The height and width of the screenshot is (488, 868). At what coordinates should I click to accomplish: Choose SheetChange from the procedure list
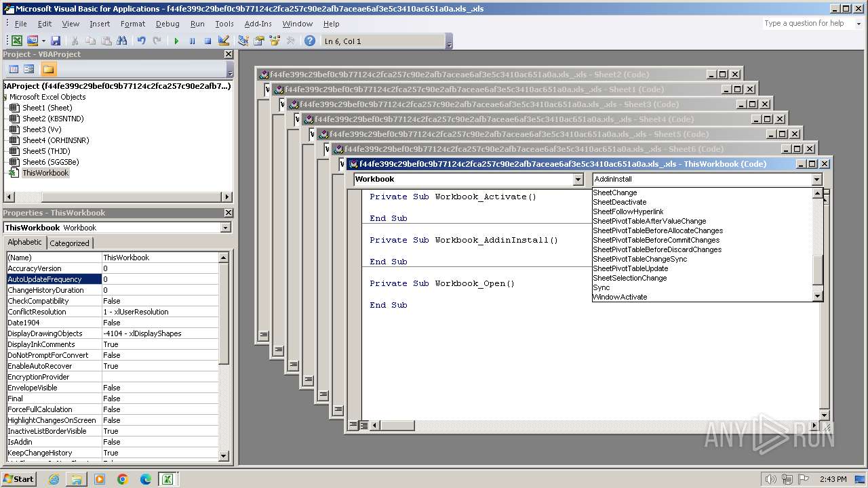coord(615,192)
